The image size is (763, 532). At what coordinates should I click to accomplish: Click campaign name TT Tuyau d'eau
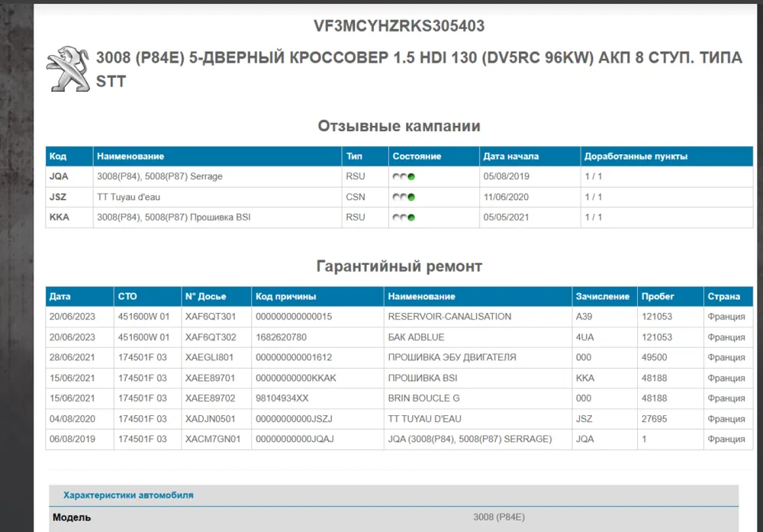click(x=128, y=197)
